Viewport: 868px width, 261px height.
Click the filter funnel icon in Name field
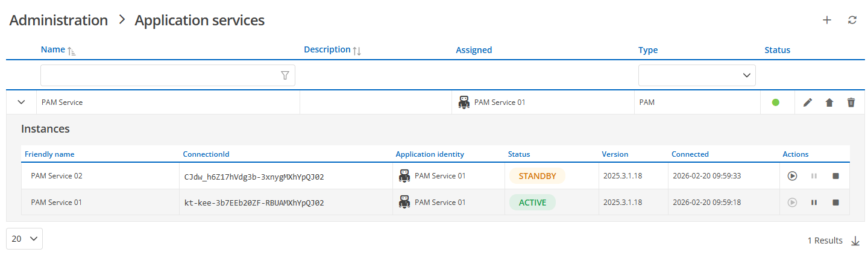click(x=285, y=75)
